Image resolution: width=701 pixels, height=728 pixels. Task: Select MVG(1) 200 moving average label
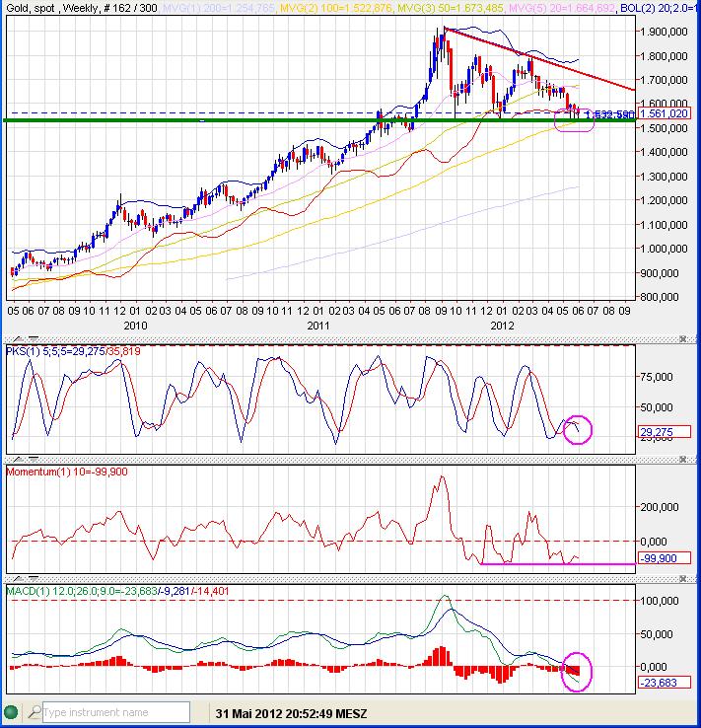coord(218,8)
